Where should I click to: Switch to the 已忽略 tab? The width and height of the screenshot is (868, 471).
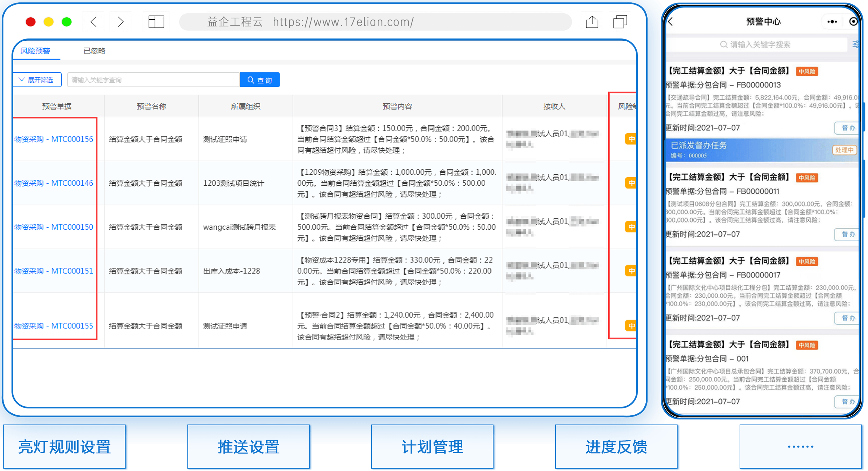[x=94, y=51]
